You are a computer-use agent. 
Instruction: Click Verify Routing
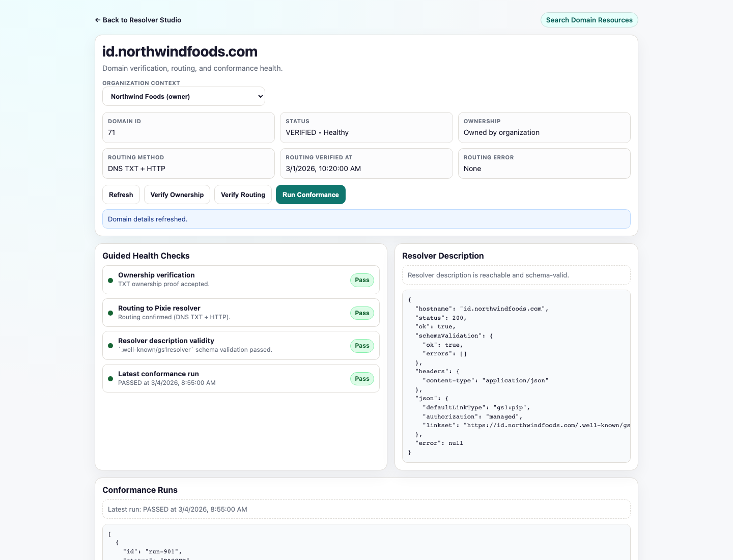pos(243,194)
